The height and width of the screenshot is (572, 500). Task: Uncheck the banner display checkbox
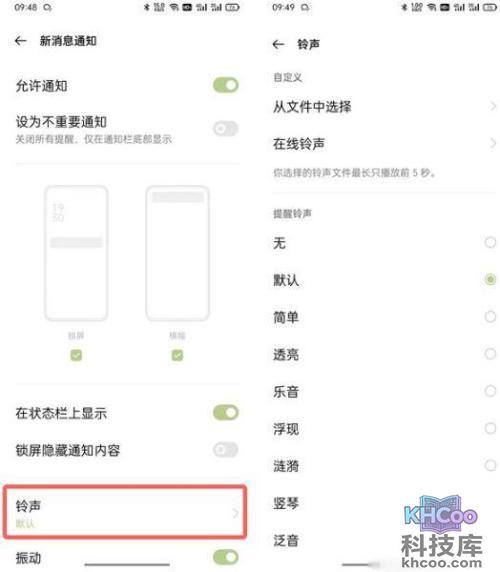tap(178, 355)
